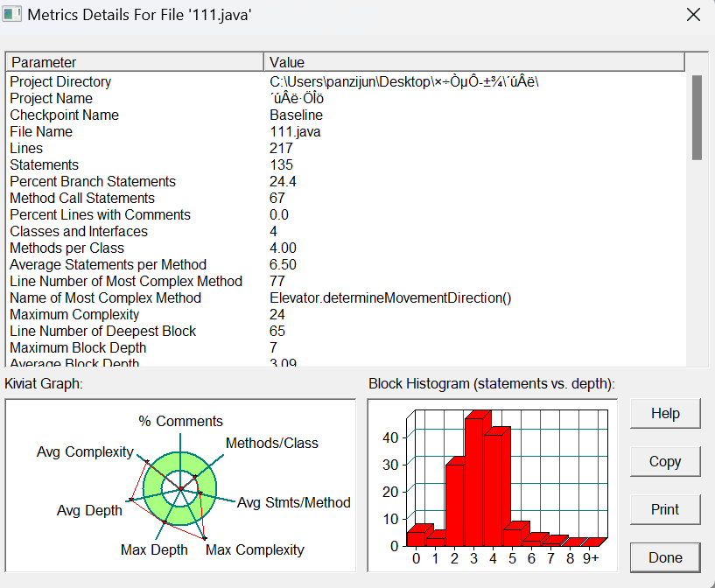715x588 pixels.
Task: Click the histogram bar for depth 2
Action: point(455,505)
